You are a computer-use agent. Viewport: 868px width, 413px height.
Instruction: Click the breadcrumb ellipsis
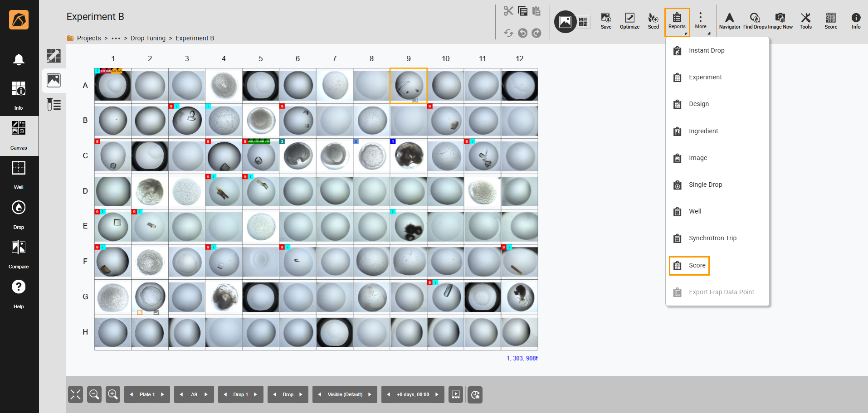click(x=116, y=38)
